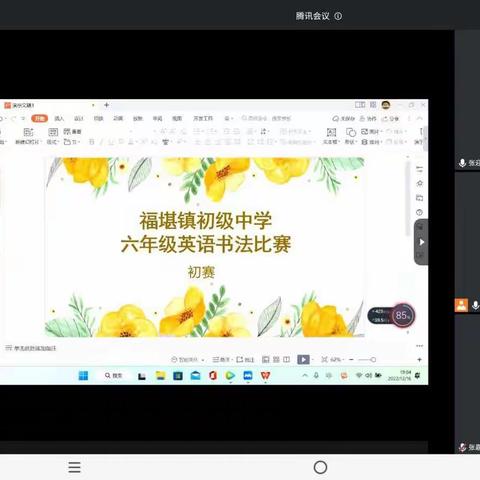Screen dimensions: 480x480
Task: Open the 开发工具 ribbon tab
Action: [203, 118]
